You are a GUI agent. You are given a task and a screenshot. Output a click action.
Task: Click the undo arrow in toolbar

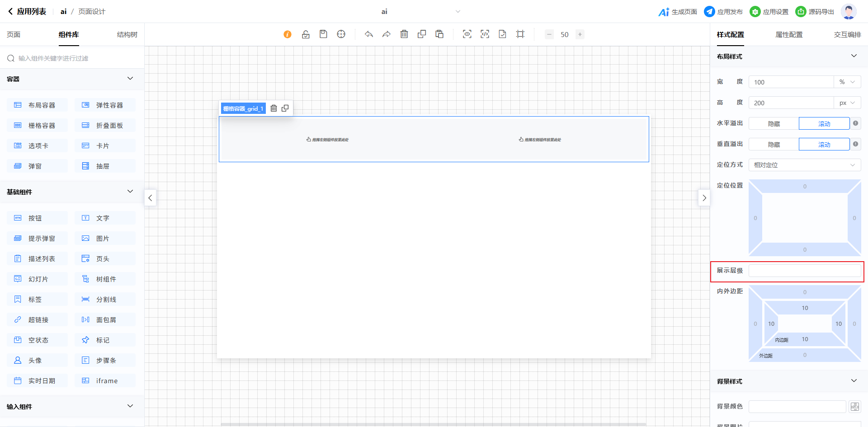pos(369,34)
